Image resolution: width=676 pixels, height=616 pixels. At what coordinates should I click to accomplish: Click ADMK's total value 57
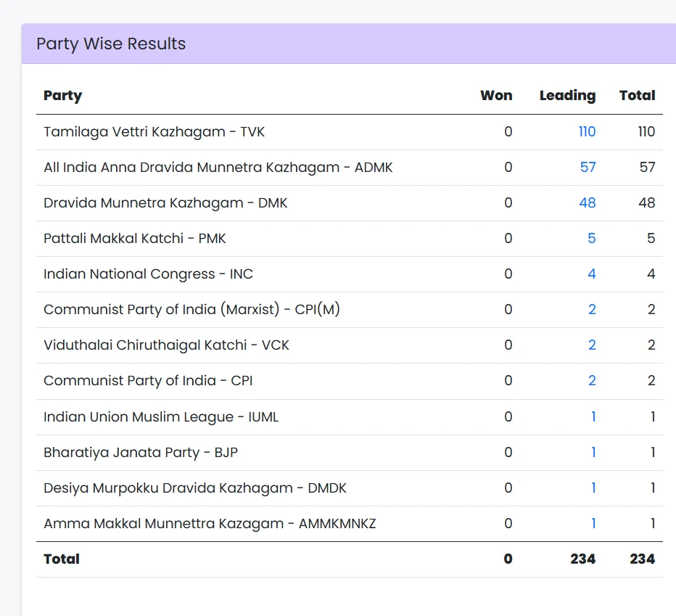pos(647,167)
